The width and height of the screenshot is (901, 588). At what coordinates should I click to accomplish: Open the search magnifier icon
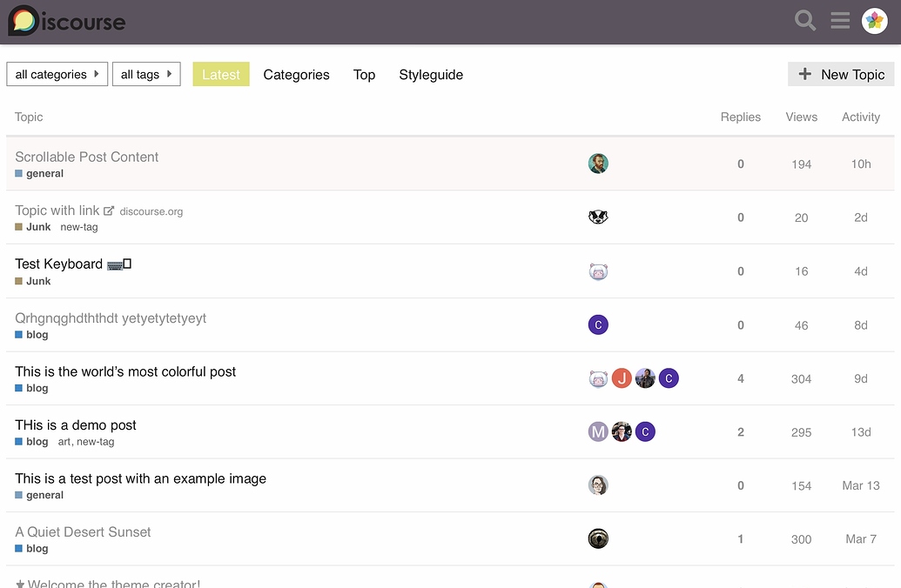[x=805, y=21]
